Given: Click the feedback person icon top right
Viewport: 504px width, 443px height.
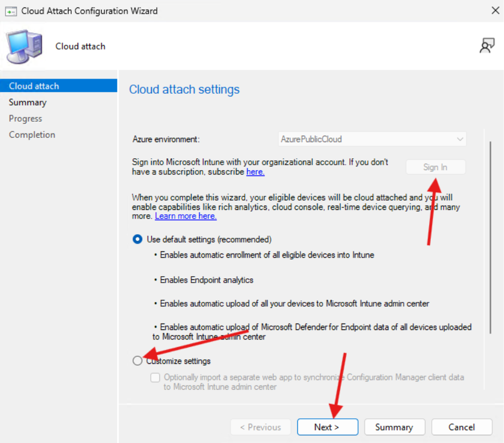Looking at the screenshot, I should click(x=487, y=46).
